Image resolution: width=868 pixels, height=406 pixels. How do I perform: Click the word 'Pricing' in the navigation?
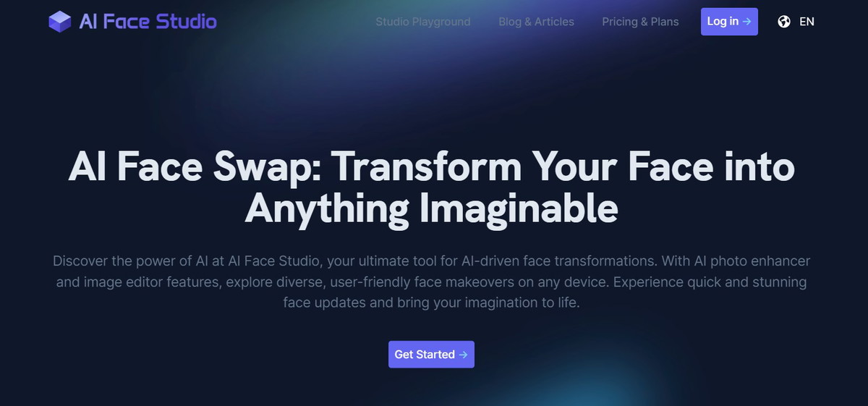pyautogui.click(x=620, y=22)
